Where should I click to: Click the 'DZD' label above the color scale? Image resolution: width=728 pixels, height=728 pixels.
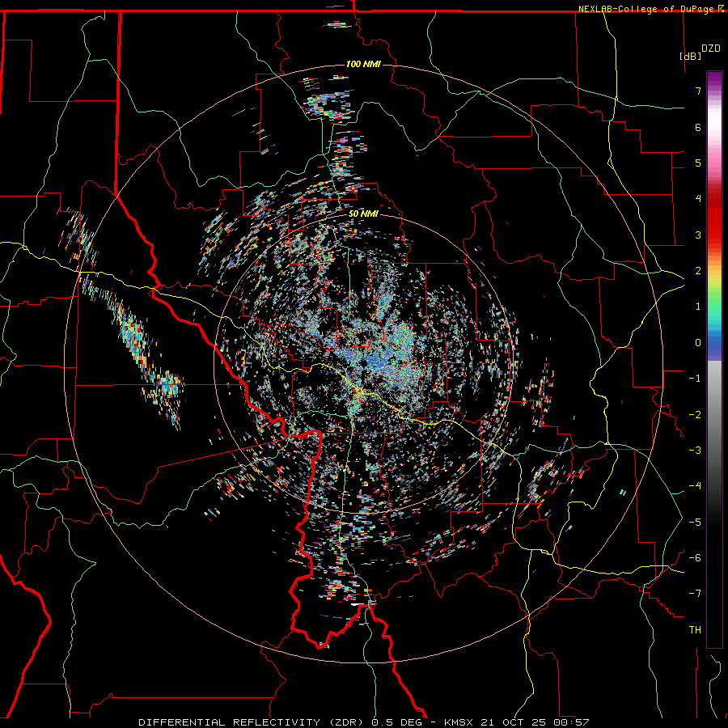(x=711, y=49)
